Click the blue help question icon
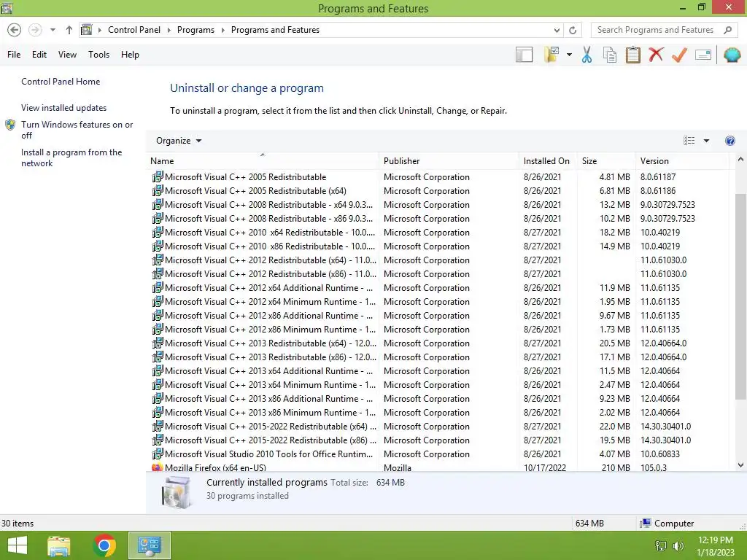The image size is (747, 560). point(729,141)
